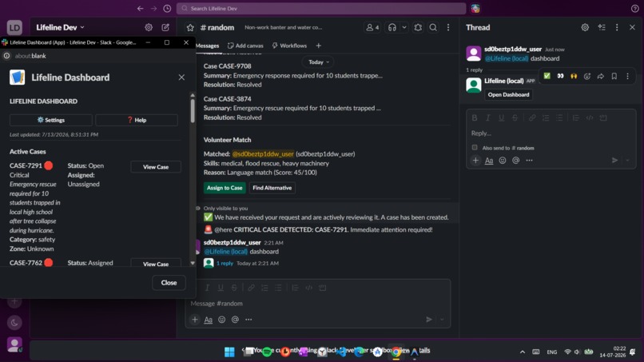Open Chrome from the taskbar
Image resolution: width=644 pixels, height=362 pixels.
click(396, 352)
